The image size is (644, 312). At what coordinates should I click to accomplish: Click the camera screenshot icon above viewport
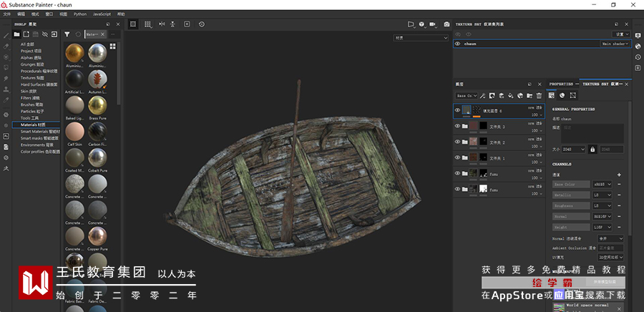click(447, 24)
